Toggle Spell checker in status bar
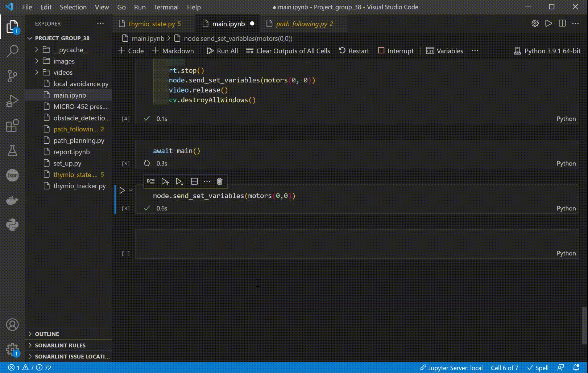The width and height of the screenshot is (588, 373). 538,368
